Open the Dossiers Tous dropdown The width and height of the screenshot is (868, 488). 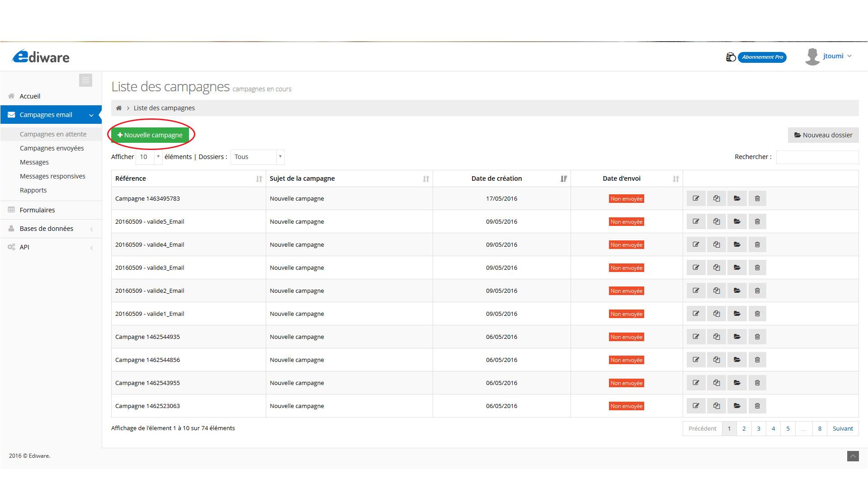257,157
